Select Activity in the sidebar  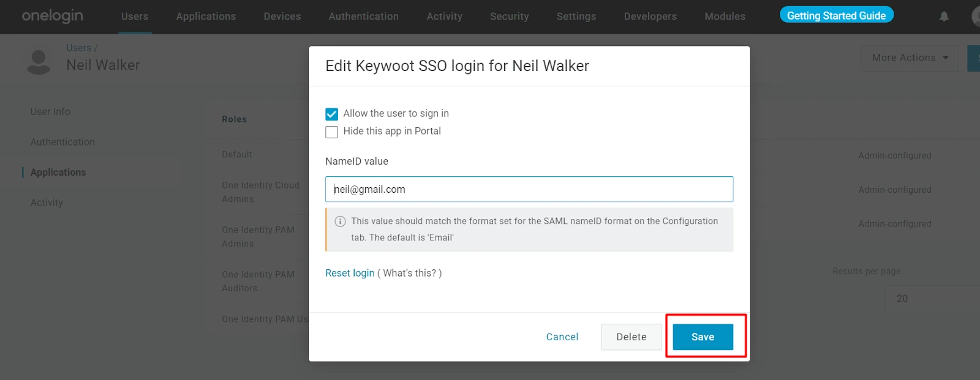[47, 203]
